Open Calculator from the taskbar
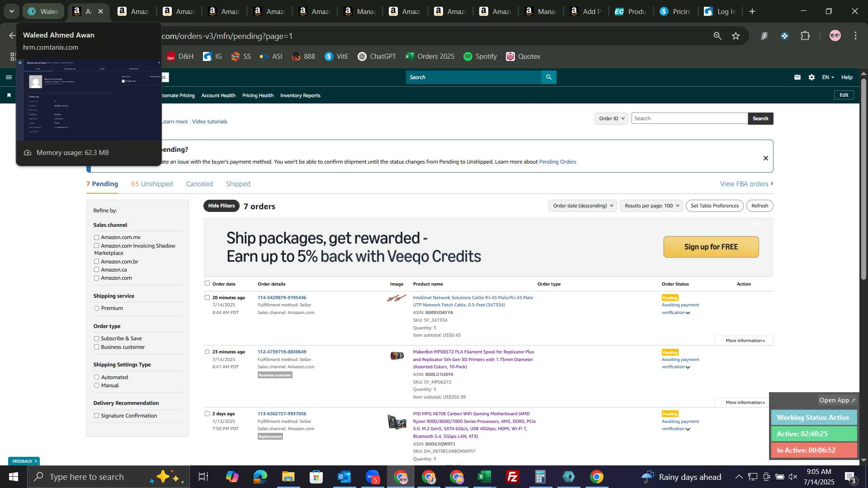 point(541,477)
